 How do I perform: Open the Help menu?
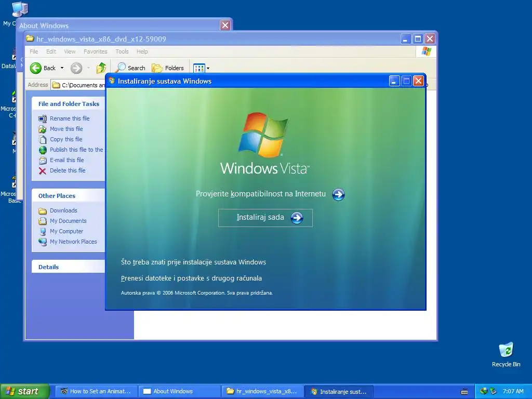142,51
